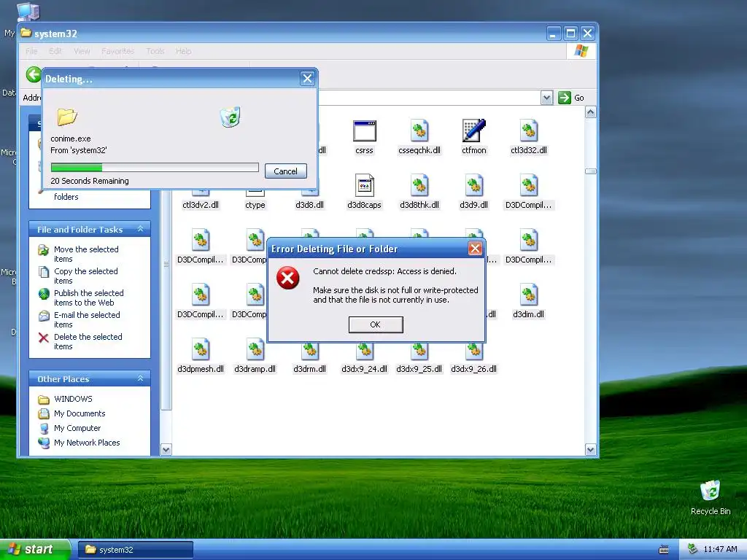
Task: Click the file list scroll up arrow
Action: tap(591, 112)
